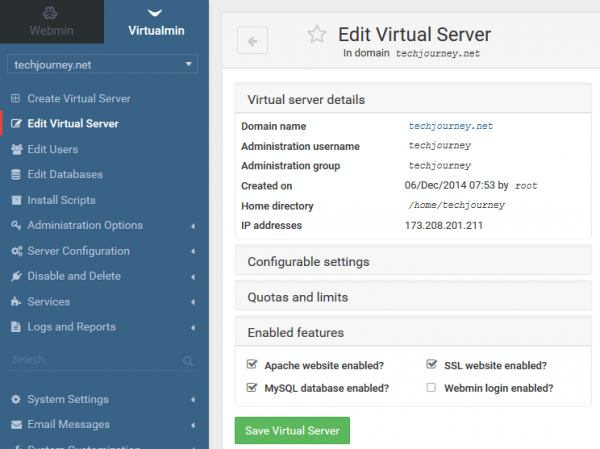
Task: Open the techjourney.net domain dropdown
Action: 102,64
